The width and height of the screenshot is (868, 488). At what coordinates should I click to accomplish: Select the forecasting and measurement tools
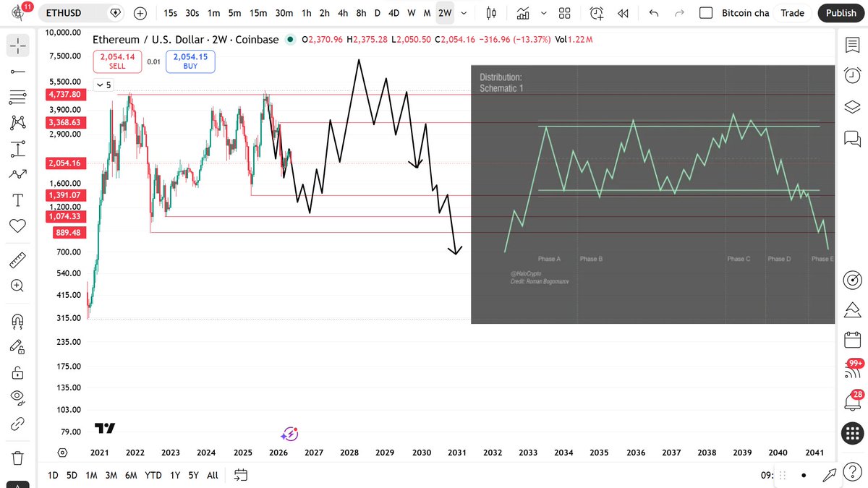point(18,148)
